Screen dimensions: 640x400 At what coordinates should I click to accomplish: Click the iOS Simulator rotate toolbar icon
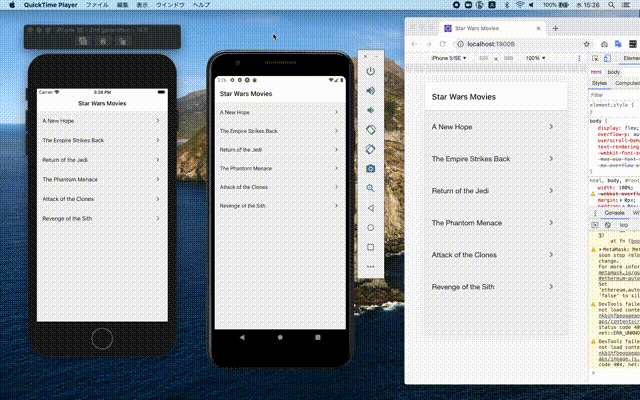[122, 41]
